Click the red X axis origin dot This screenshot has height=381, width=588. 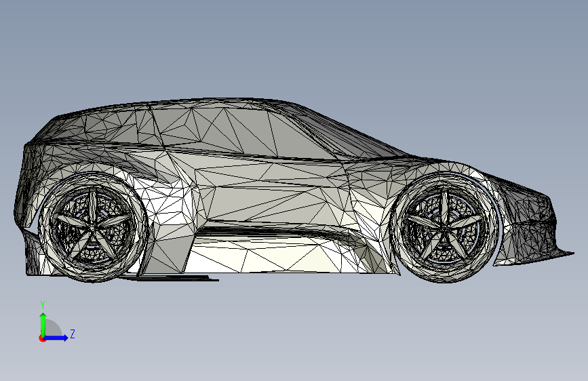(42, 338)
